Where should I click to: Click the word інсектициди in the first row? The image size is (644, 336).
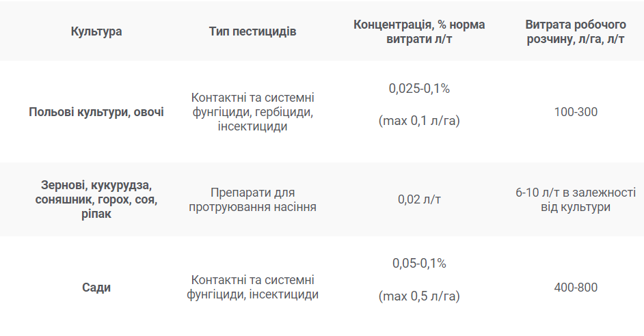tap(252, 126)
